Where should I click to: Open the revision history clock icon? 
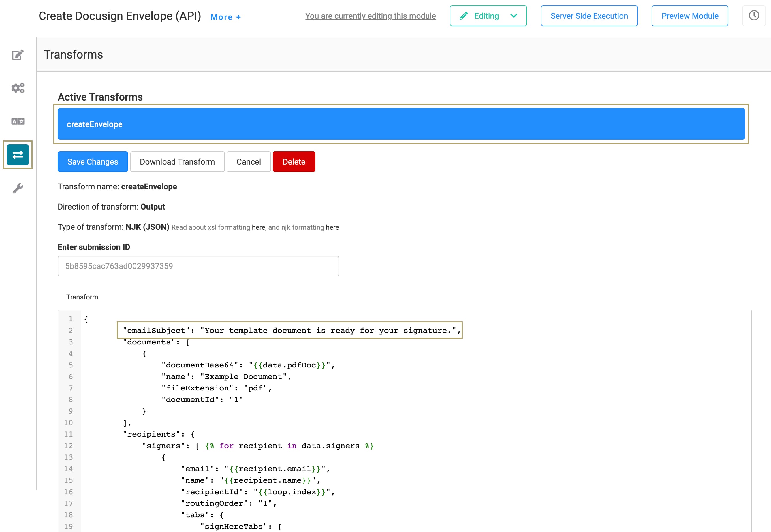point(754,16)
